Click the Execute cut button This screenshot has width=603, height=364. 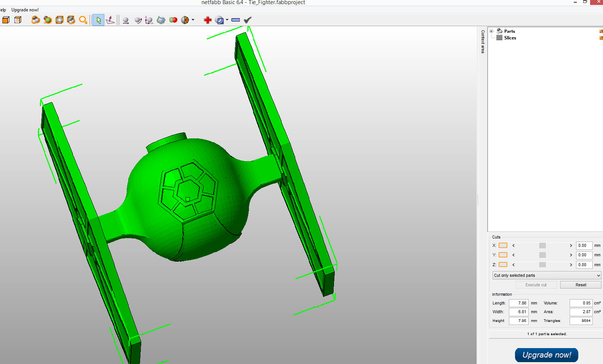(x=536, y=285)
